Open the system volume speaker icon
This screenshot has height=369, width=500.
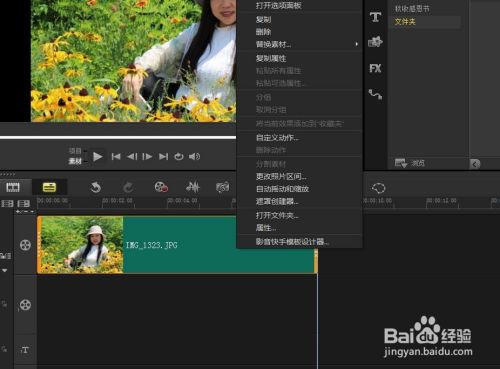pyautogui.click(x=194, y=157)
